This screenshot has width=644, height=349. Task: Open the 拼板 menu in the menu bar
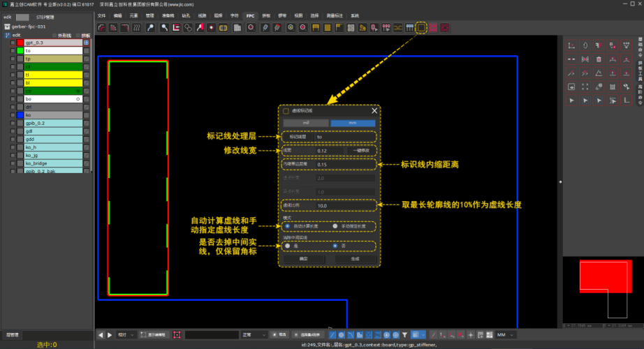tap(267, 15)
